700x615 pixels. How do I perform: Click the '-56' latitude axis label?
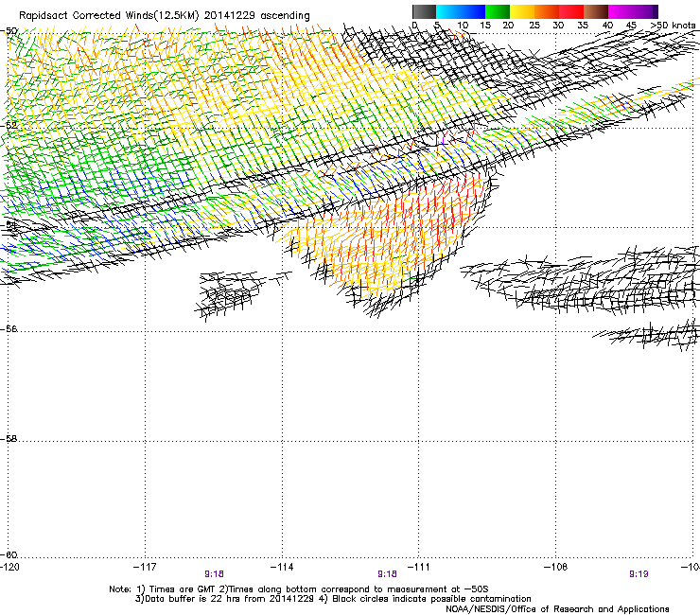9,329
